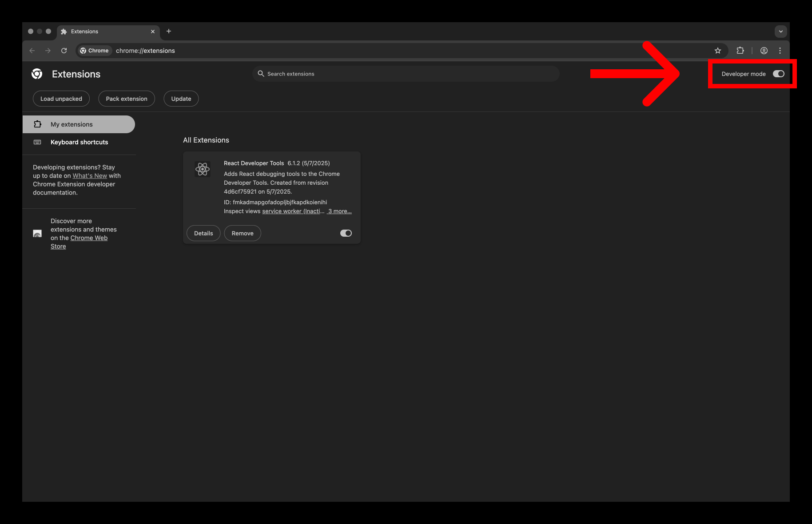Open Keyboard shortcuts in sidebar
This screenshot has width=812, height=524.
(79, 142)
